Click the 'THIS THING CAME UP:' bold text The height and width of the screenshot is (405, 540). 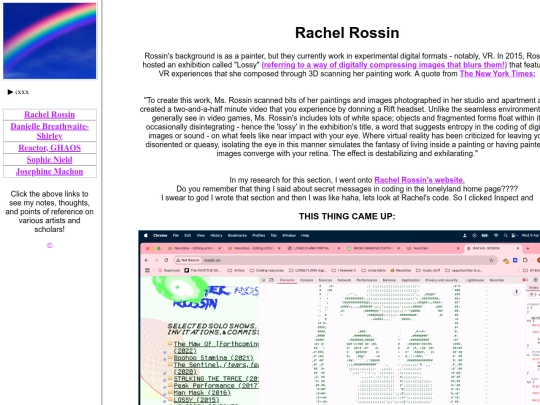pyautogui.click(x=347, y=216)
